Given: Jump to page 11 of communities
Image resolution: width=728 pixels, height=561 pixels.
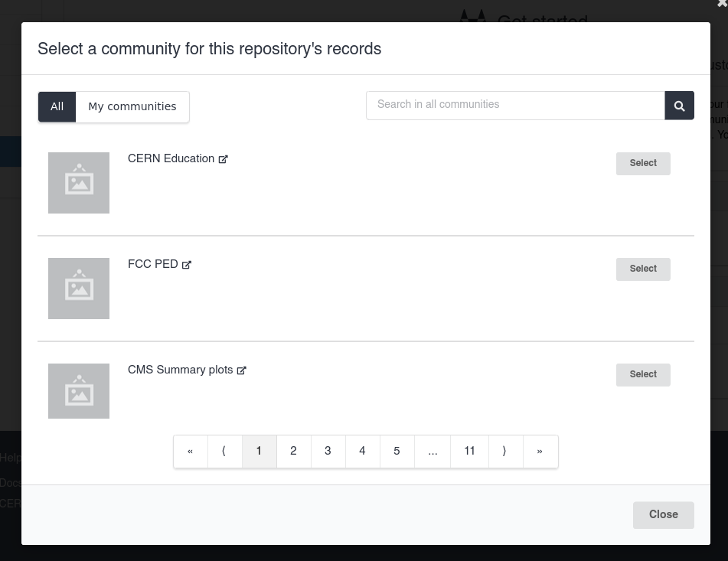Looking at the screenshot, I should coord(469,452).
